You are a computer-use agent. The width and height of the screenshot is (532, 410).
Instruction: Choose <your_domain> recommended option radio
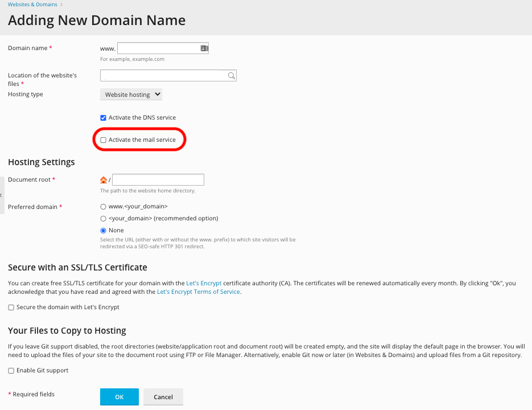103,219
